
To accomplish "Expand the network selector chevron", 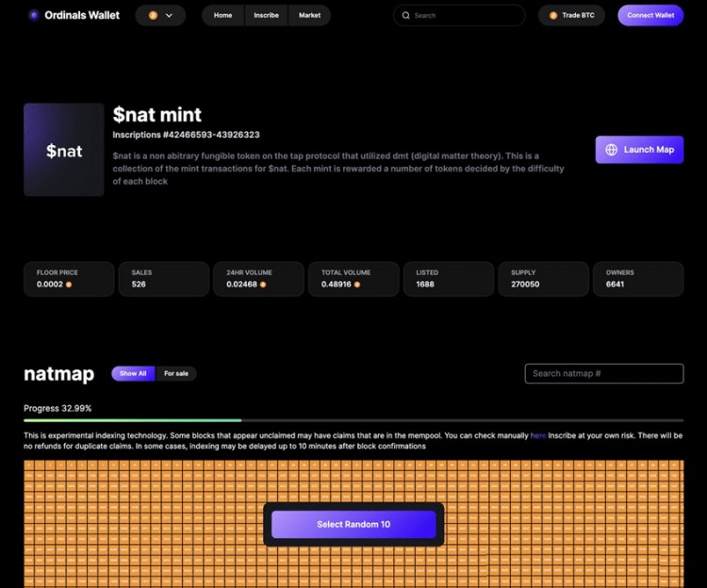I will [169, 15].
